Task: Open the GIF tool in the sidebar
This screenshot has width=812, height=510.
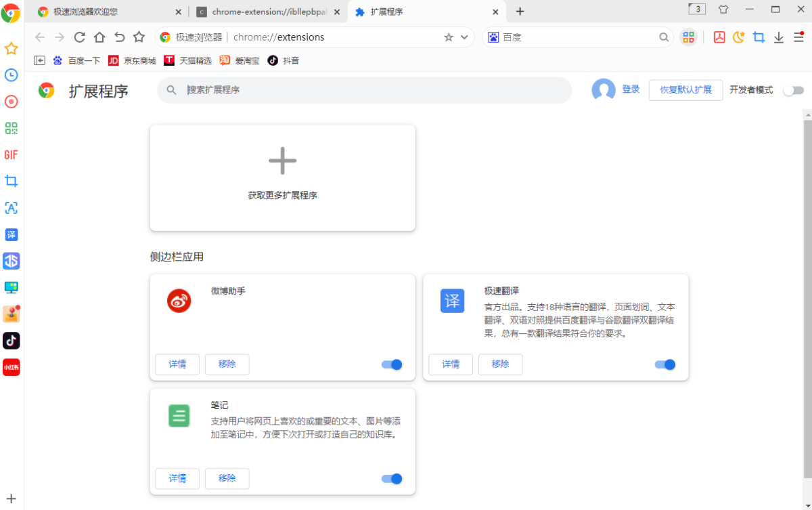Action: click(11, 154)
